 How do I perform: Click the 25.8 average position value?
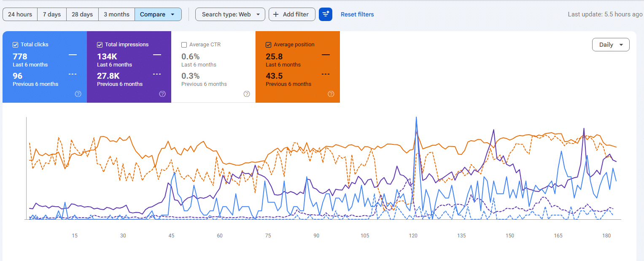coord(274,56)
